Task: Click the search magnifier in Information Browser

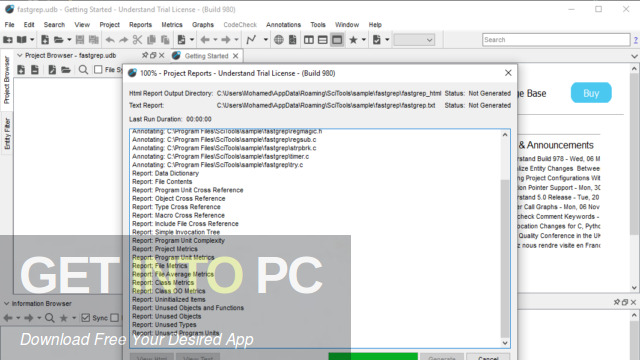Action: (x=50, y=318)
